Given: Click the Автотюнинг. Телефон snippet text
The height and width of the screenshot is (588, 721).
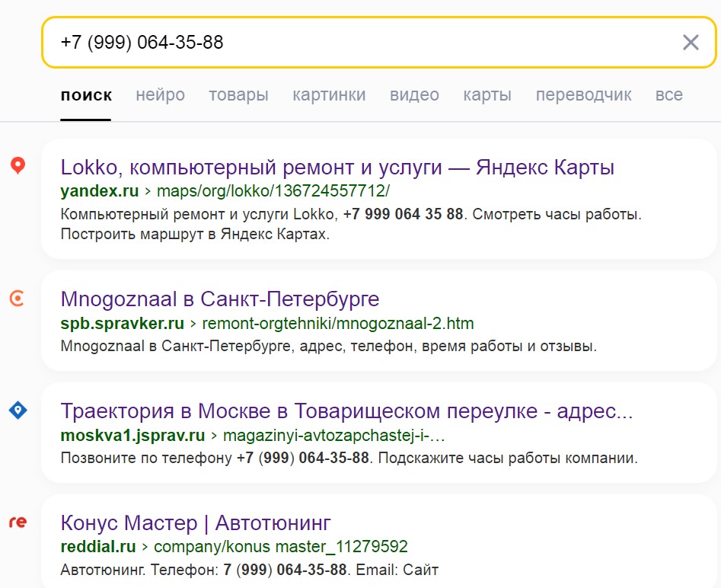Looking at the screenshot, I should click(249, 570).
